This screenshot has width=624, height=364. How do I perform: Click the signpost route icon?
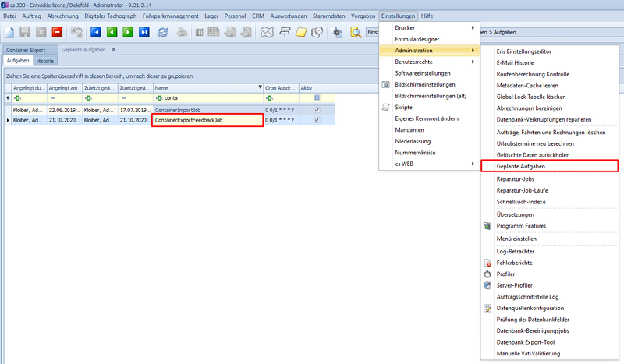[x=285, y=32]
